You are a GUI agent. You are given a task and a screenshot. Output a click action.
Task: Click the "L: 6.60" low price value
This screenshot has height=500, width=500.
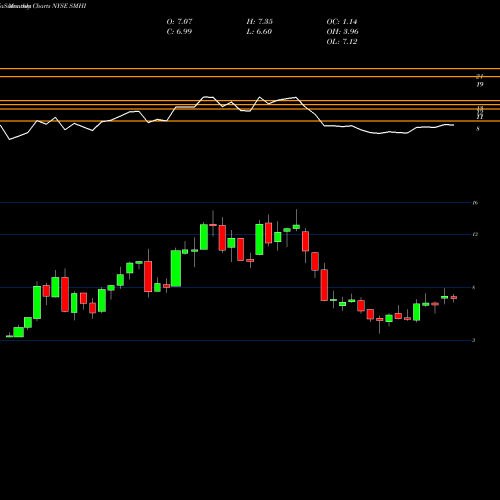pyautogui.click(x=259, y=32)
